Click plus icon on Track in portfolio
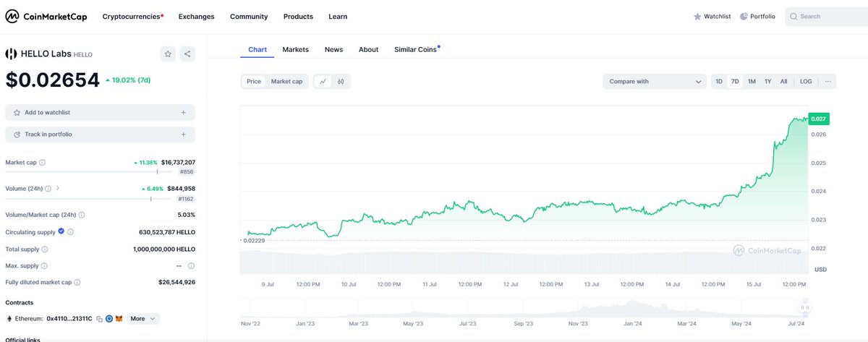The image size is (868, 342). [x=184, y=134]
